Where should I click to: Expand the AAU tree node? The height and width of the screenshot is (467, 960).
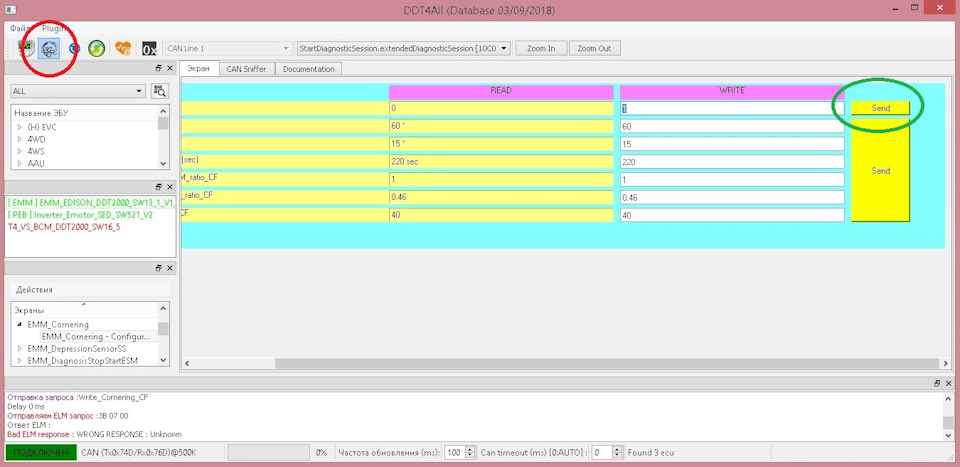click(20, 163)
